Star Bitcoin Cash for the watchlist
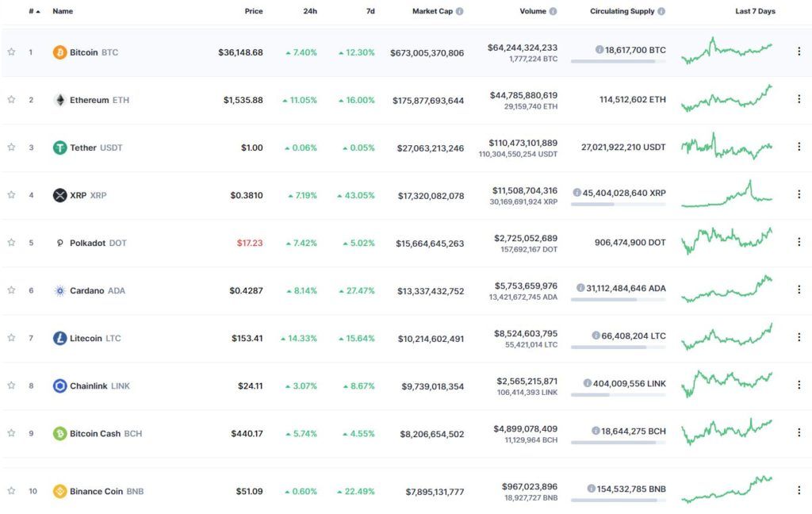 [x=11, y=433]
